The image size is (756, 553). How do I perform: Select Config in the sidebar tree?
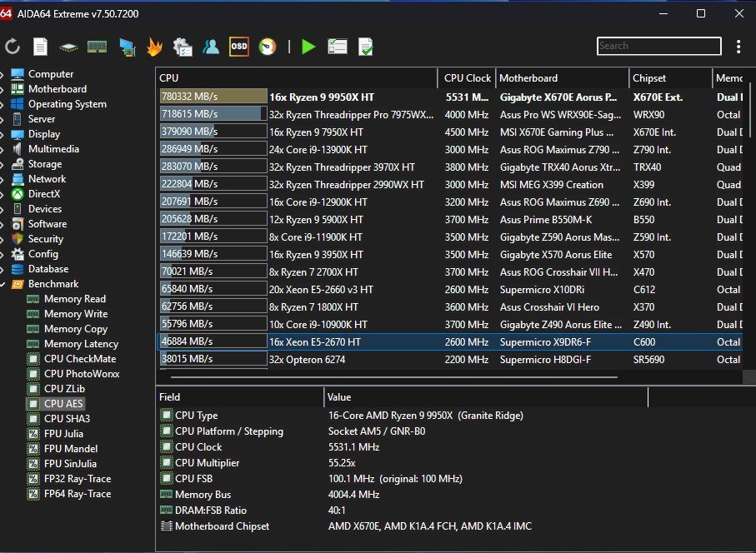[43, 254]
